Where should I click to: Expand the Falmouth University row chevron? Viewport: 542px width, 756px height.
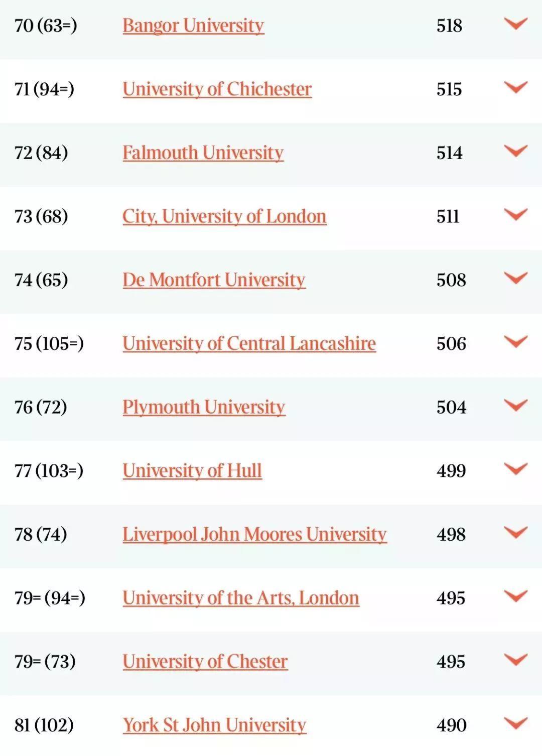tap(515, 151)
